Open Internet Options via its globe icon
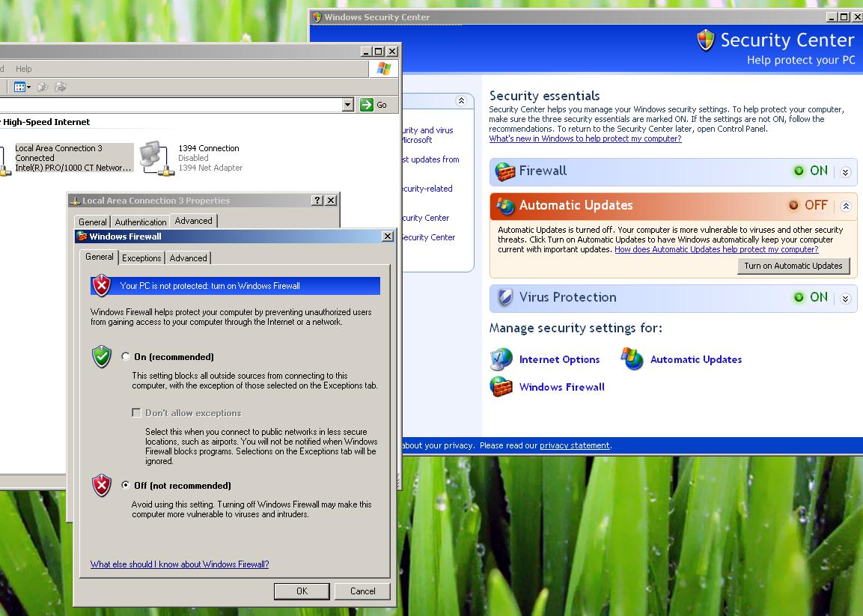Image resolution: width=863 pixels, height=616 pixels. [501, 359]
